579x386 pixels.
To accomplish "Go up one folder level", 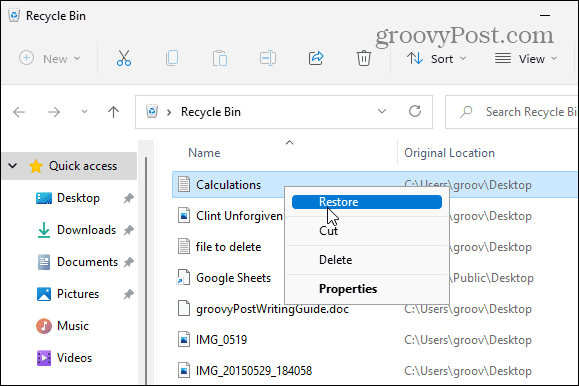I will click(113, 112).
